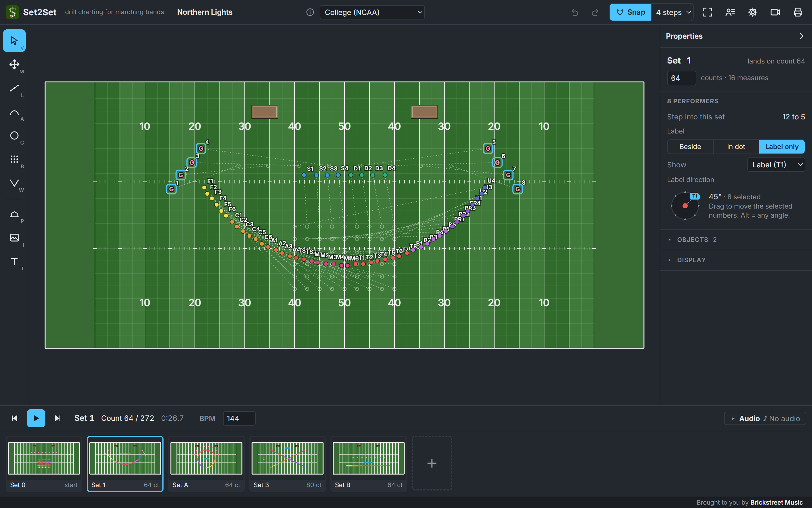Select the Prop tool
This screenshot has height=508, width=812.
pos(14,214)
